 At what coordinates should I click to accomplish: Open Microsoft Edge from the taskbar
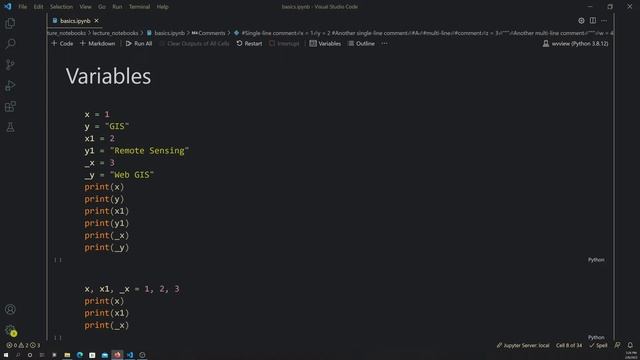click(x=80, y=355)
